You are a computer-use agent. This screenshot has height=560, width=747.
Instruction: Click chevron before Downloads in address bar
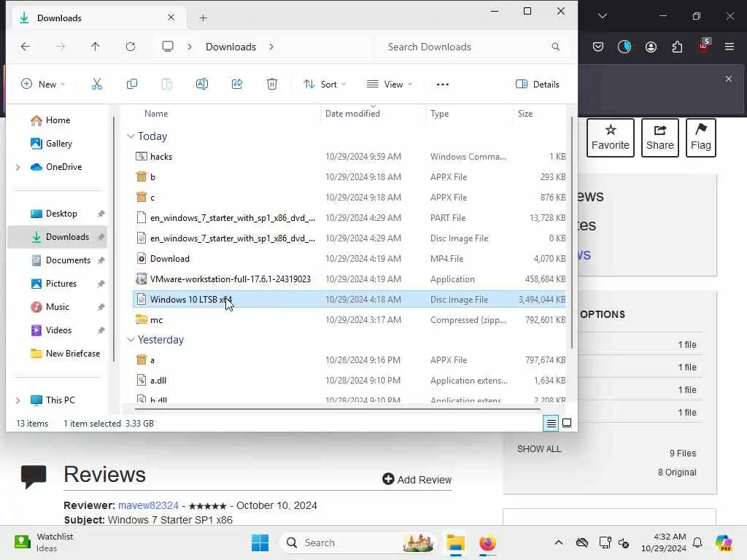190,47
